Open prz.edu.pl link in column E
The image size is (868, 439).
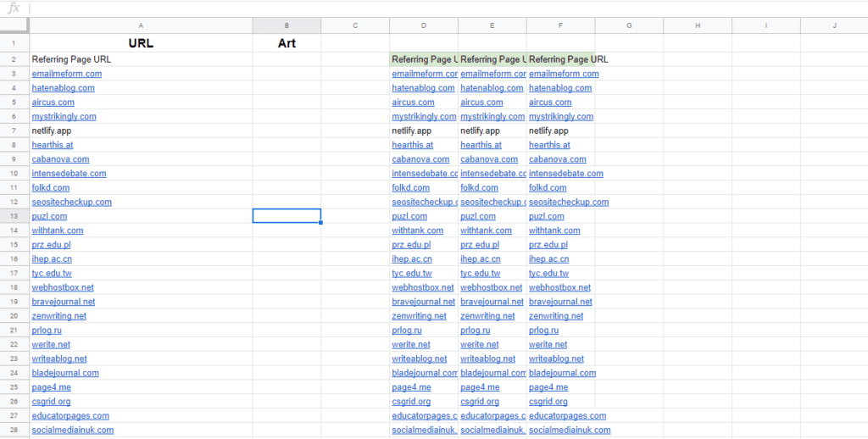pos(480,245)
